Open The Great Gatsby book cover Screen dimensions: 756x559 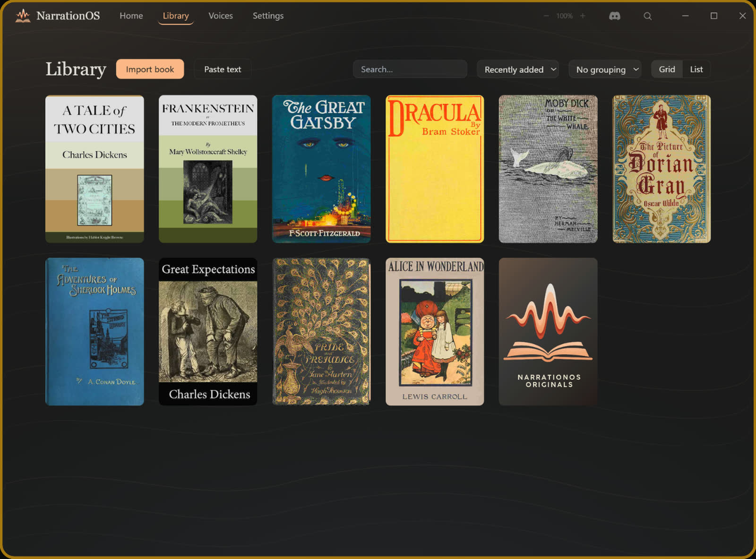[x=321, y=169]
